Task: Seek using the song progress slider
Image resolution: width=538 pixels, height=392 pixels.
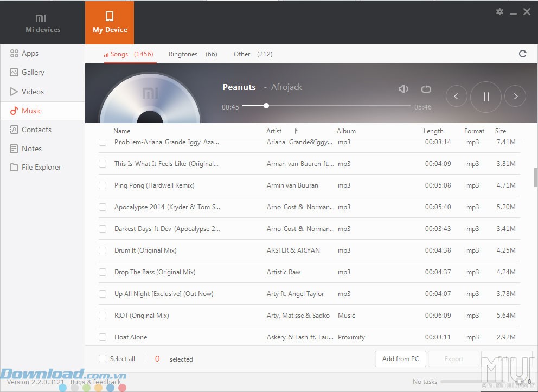Action: click(326, 106)
